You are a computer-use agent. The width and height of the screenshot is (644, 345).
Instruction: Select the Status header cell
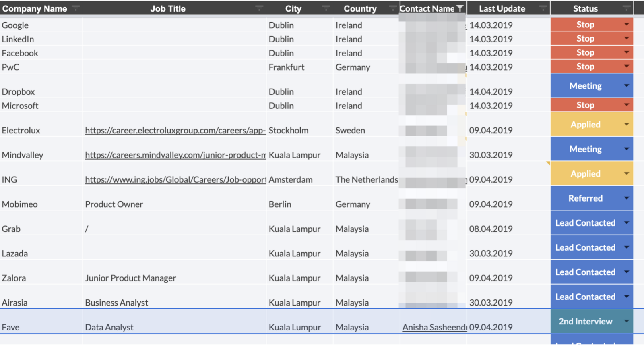(592, 8)
